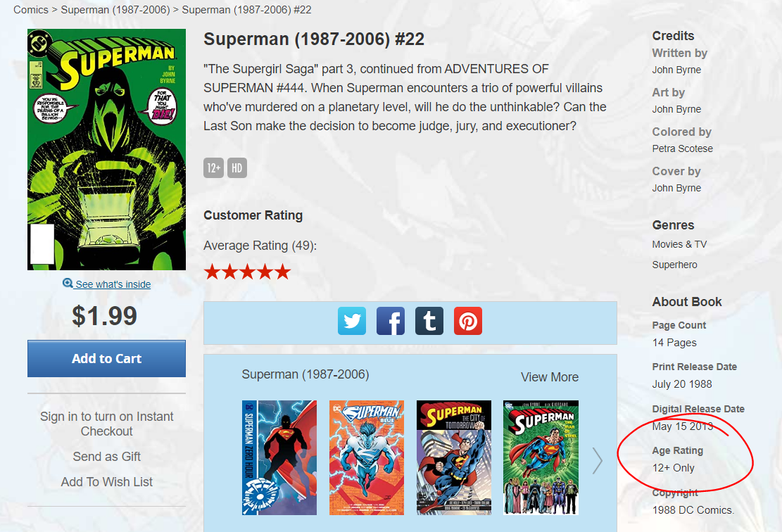
Task: Click View More for the series
Action: [x=550, y=377]
